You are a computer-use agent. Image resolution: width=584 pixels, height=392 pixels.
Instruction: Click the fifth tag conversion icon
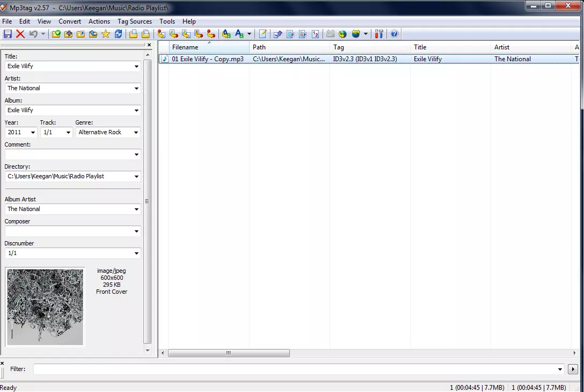pyautogui.click(x=211, y=34)
